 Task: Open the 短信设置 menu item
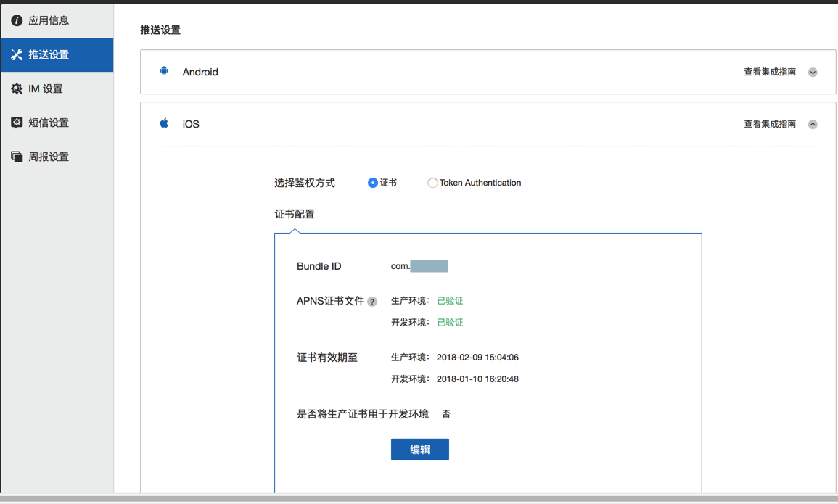point(57,123)
